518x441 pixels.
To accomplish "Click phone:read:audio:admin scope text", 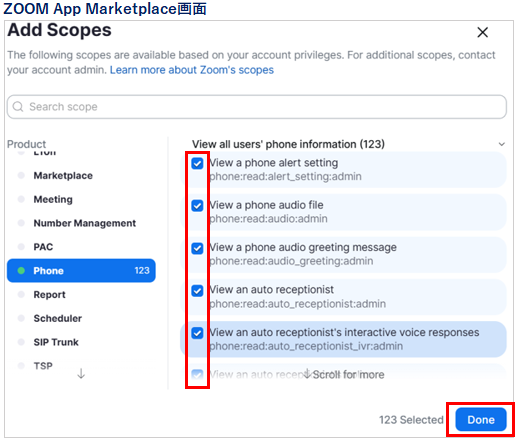I will [x=268, y=219].
